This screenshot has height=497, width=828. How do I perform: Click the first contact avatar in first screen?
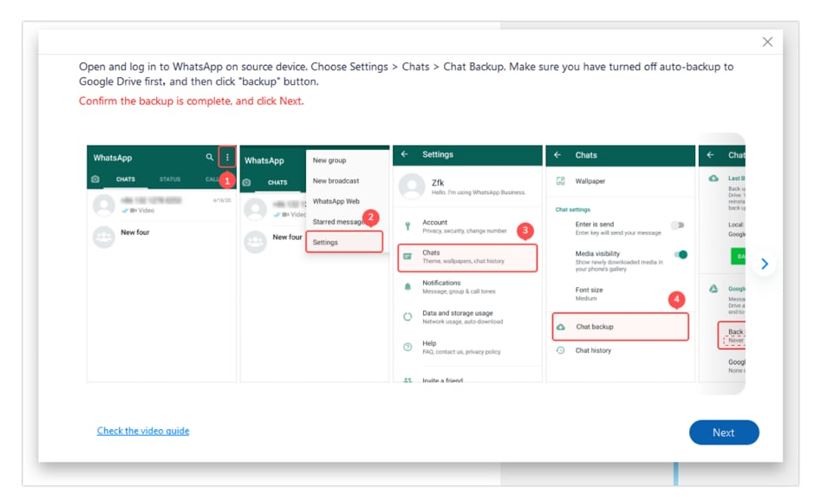[104, 205]
